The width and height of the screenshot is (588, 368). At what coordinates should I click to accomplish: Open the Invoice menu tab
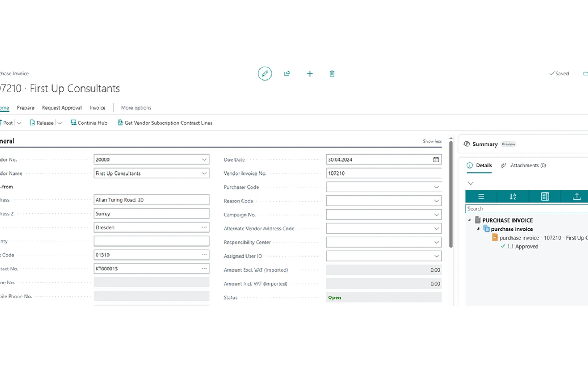97,108
